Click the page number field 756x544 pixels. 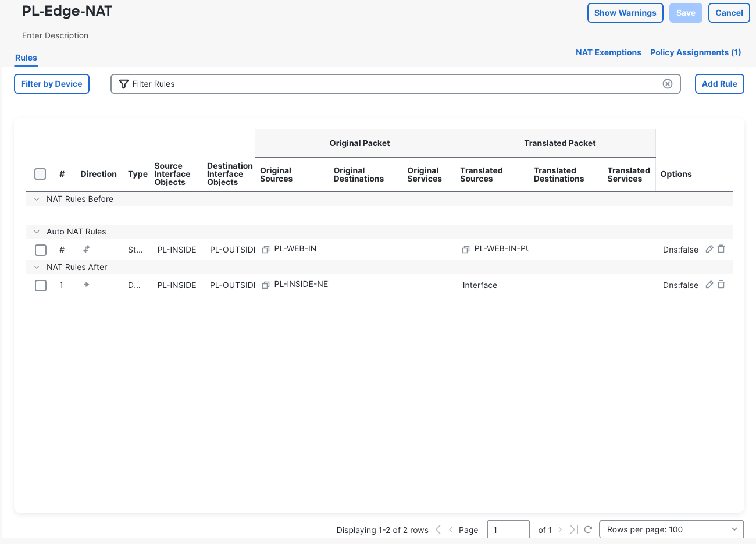click(508, 529)
